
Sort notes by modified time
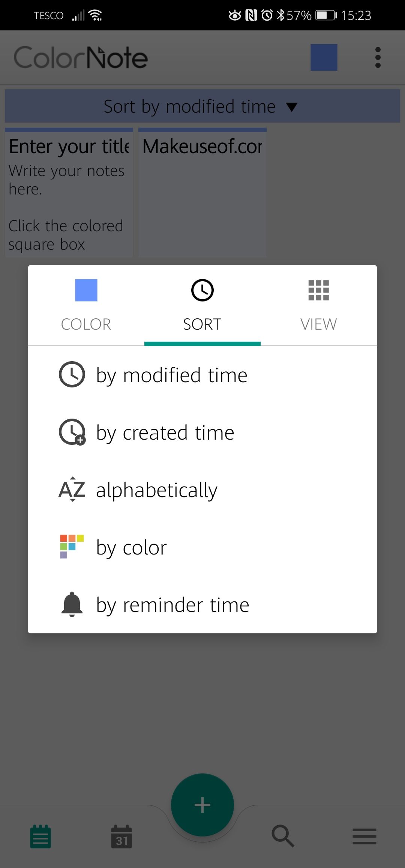tap(172, 375)
